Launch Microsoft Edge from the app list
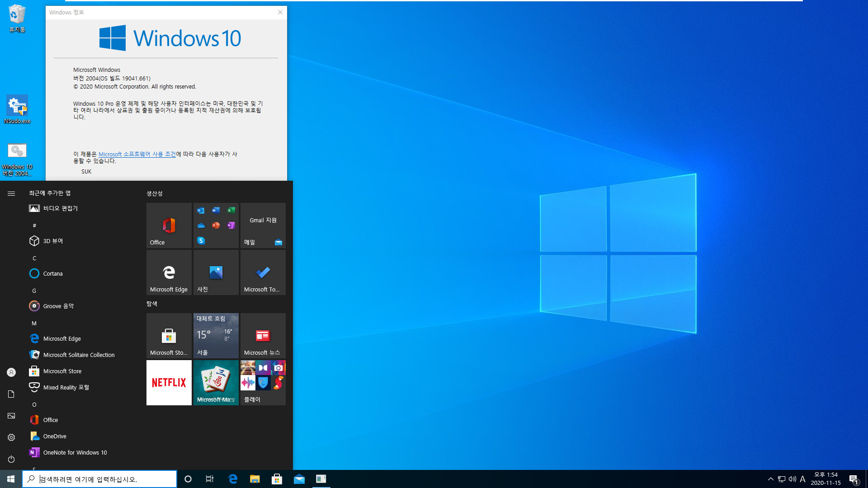 tap(81, 338)
